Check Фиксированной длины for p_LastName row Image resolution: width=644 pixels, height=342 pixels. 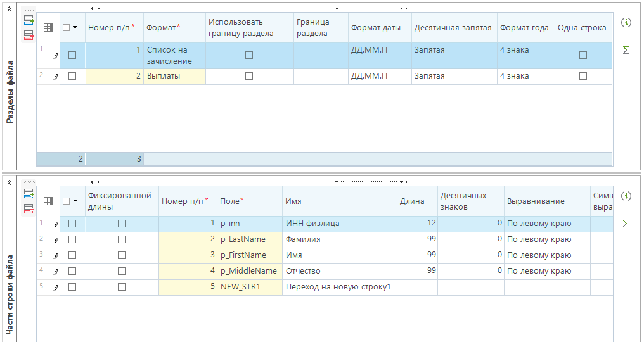pos(122,239)
